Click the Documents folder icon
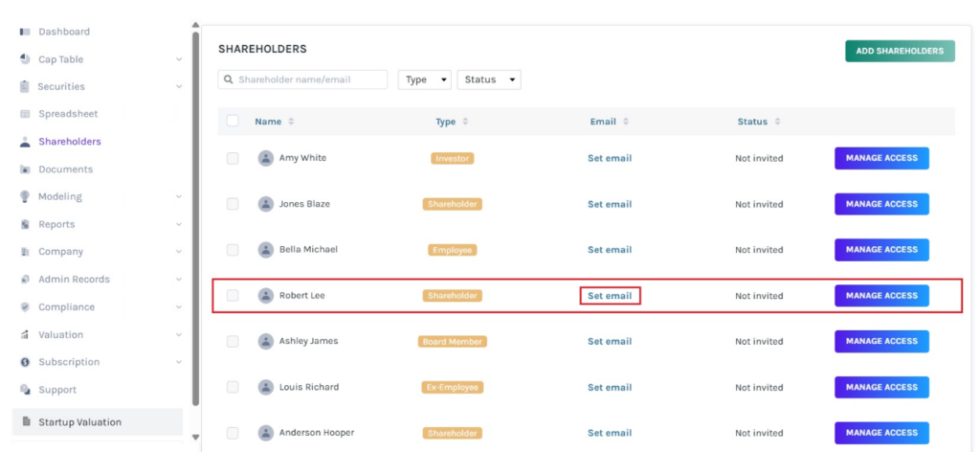Screen dimensions: 980x452 point(25,169)
